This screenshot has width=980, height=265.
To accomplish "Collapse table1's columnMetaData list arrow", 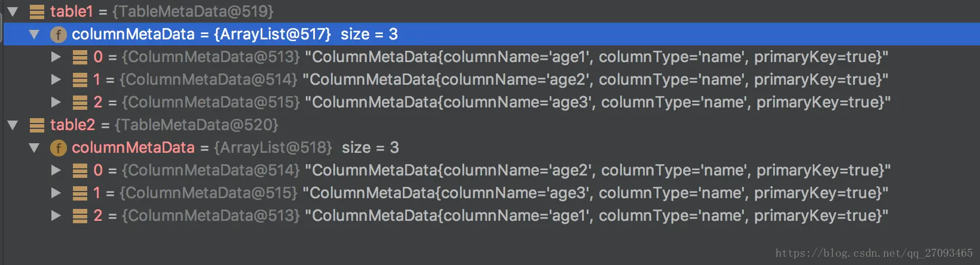I will [x=34, y=34].
